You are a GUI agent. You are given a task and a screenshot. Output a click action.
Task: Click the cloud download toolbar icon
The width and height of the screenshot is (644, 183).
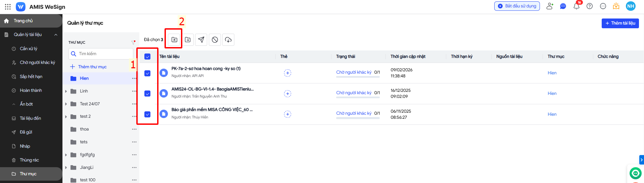pos(228,40)
